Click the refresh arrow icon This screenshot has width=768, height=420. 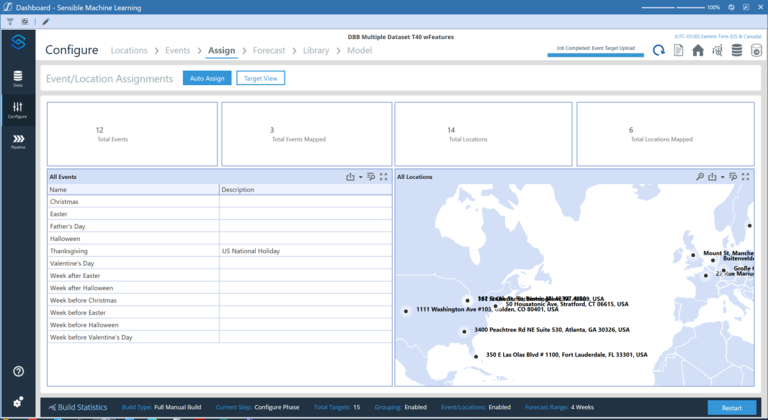[x=659, y=50]
